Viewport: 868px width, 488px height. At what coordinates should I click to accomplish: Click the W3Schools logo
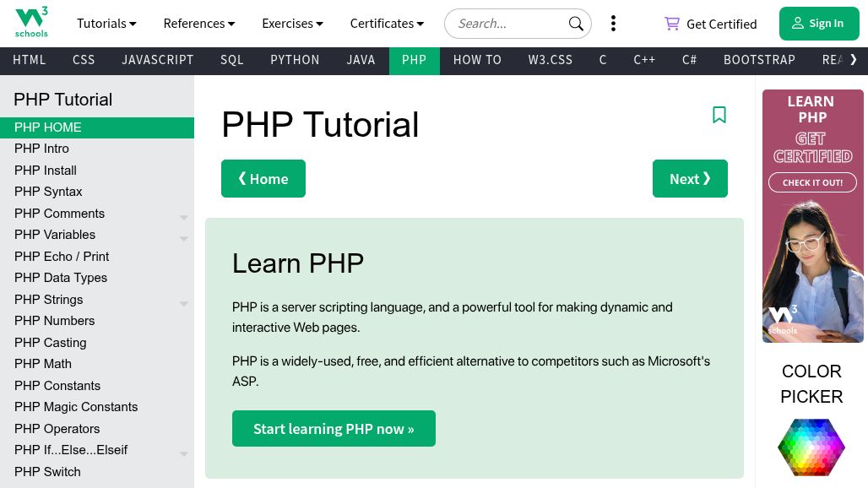[x=31, y=23]
